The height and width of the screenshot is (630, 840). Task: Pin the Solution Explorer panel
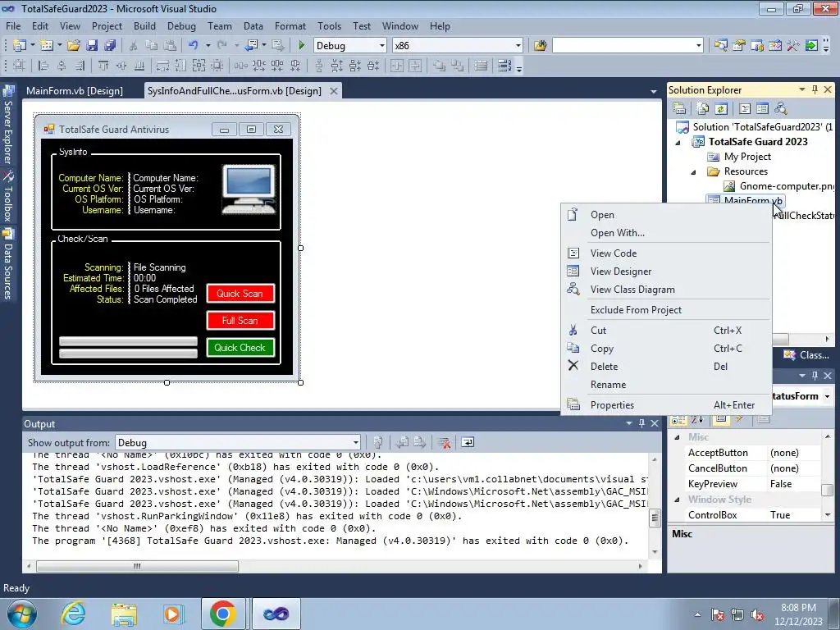(x=815, y=89)
